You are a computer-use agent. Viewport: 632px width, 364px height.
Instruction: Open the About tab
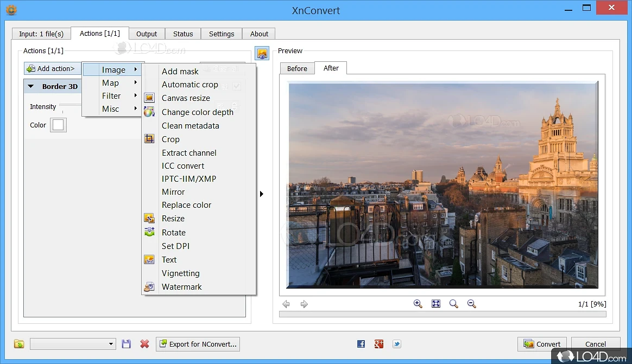tap(259, 34)
